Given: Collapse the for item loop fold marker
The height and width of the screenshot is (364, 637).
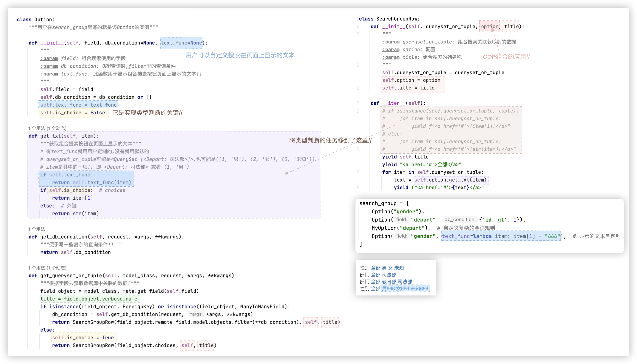Looking at the screenshot, I should click(358, 172).
